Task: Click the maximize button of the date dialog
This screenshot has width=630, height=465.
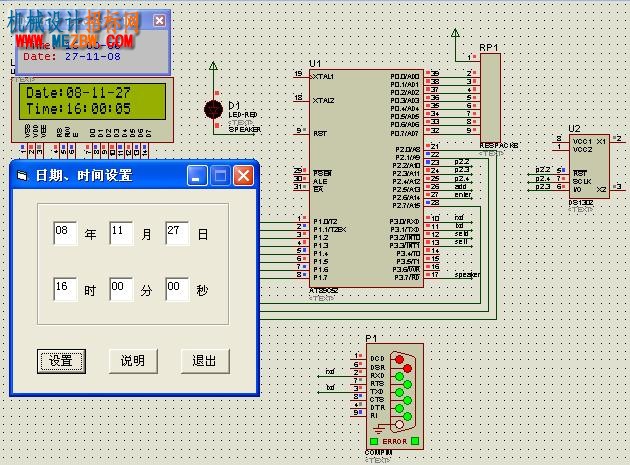Action: [x=220, y=176]
